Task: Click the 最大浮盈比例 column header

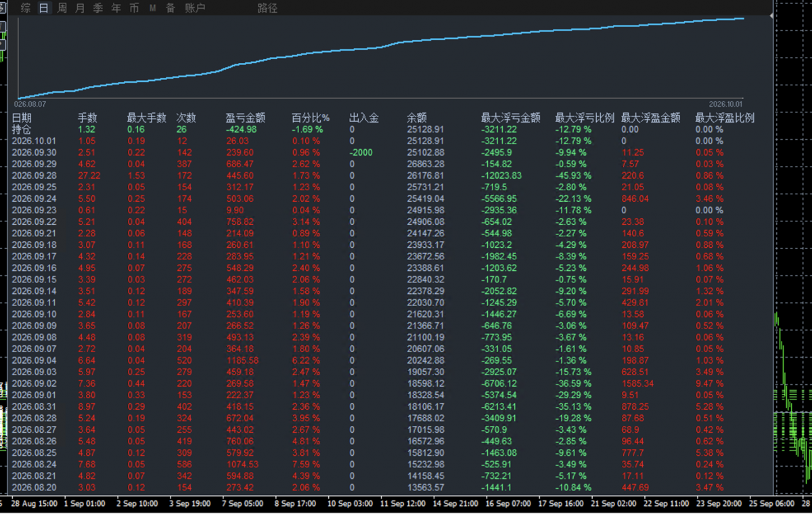Action: pyautogui.click(x=725, y=118)
